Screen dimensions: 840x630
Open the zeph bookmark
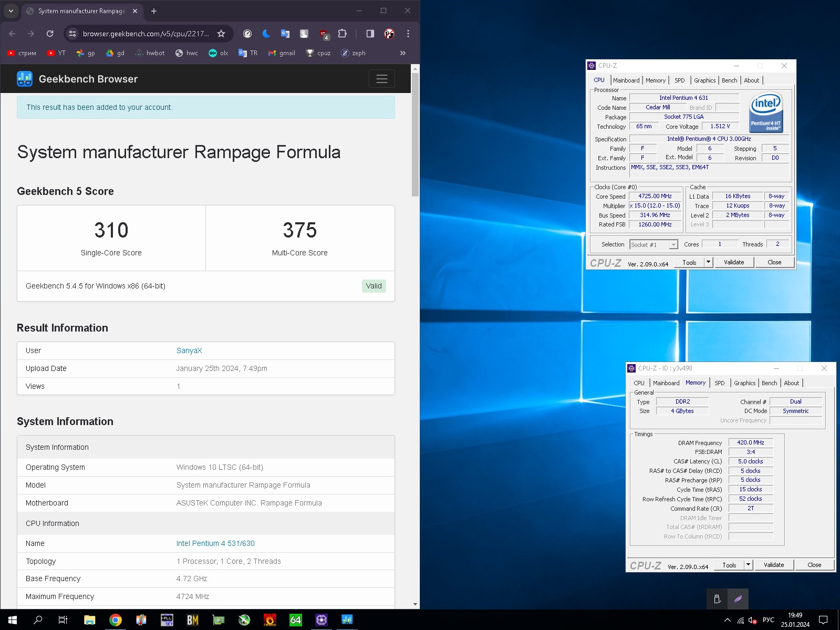[x=353, y=53]
